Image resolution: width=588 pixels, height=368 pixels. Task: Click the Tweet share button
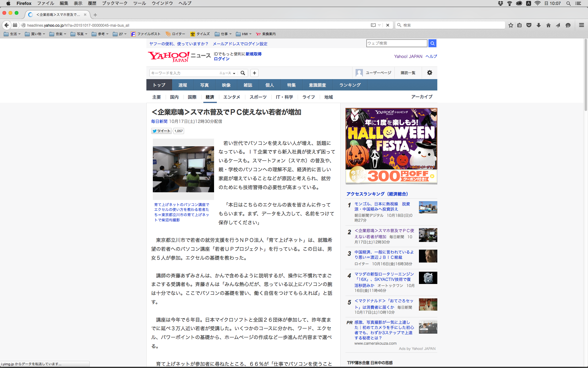click(161, 131)
